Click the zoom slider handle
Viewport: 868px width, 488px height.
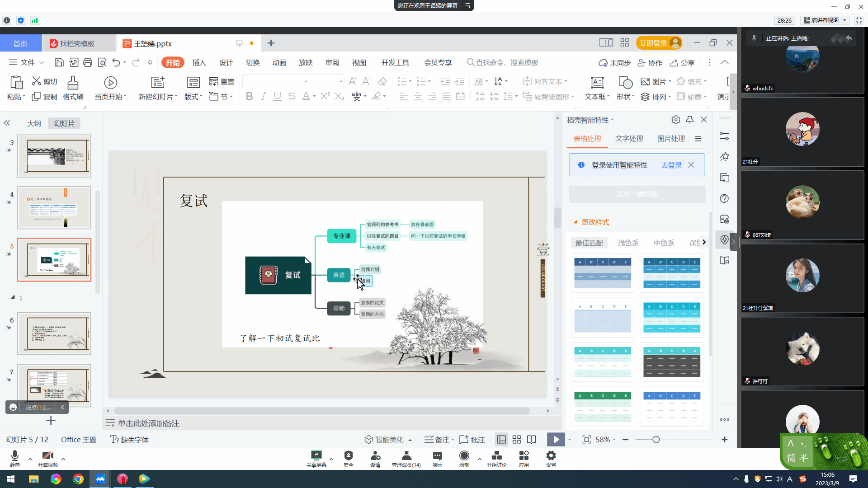point(656,440)
